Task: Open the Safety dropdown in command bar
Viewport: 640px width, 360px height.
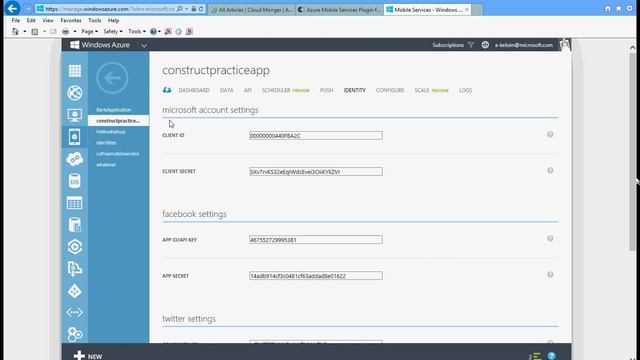Action: click(113, 31)
